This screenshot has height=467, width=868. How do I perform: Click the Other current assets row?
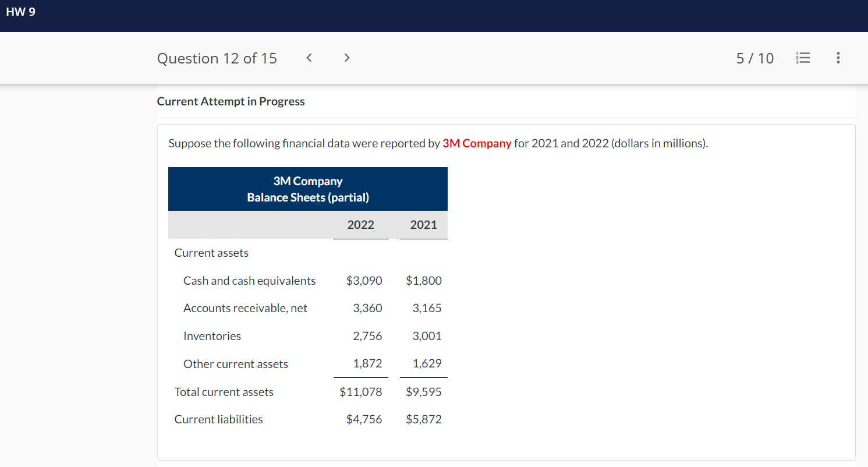[x=236, y=364]
